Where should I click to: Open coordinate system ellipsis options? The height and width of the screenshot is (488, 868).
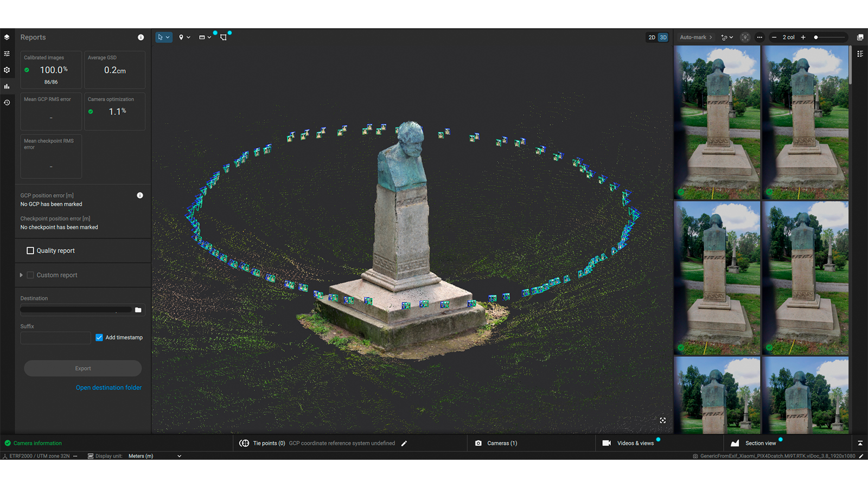(x=75, y=456)
